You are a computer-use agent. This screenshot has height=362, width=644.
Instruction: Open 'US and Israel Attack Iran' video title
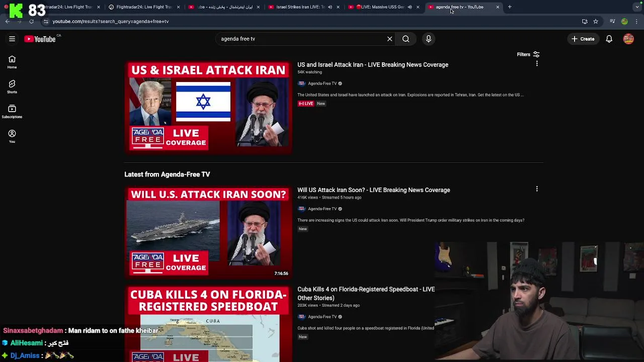[373, 64]
